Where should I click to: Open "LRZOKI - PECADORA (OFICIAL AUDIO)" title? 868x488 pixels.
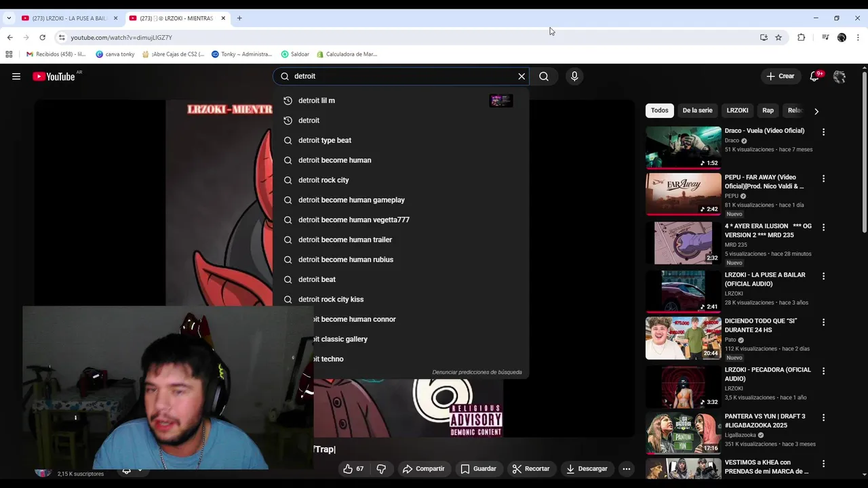[768, 374]
